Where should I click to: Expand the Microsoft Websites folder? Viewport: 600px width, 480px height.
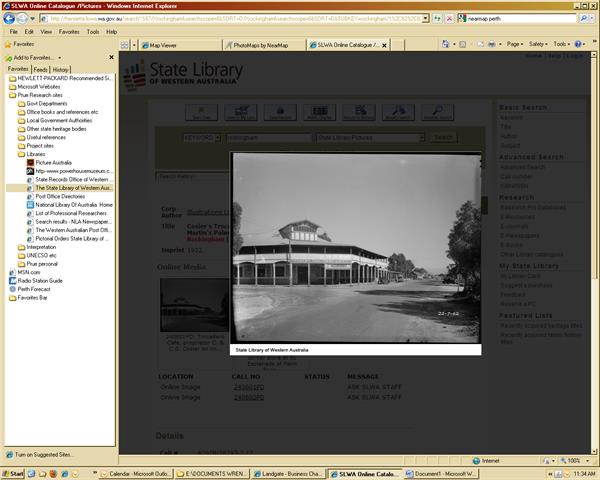point(35,87)
